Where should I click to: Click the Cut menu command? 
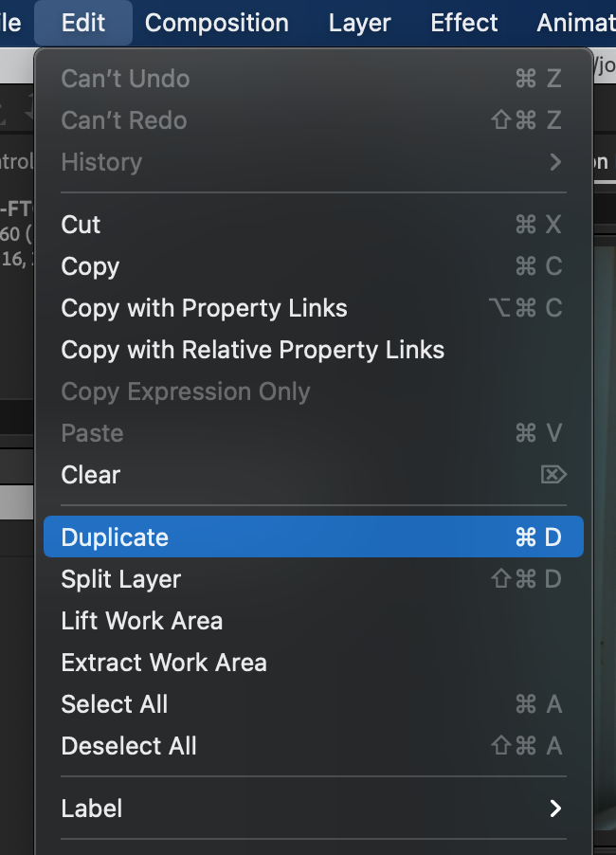[314, 224]
